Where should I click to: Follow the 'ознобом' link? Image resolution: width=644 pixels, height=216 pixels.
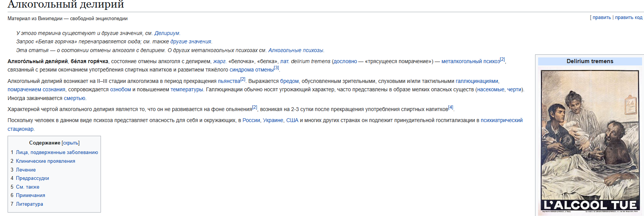120,90
